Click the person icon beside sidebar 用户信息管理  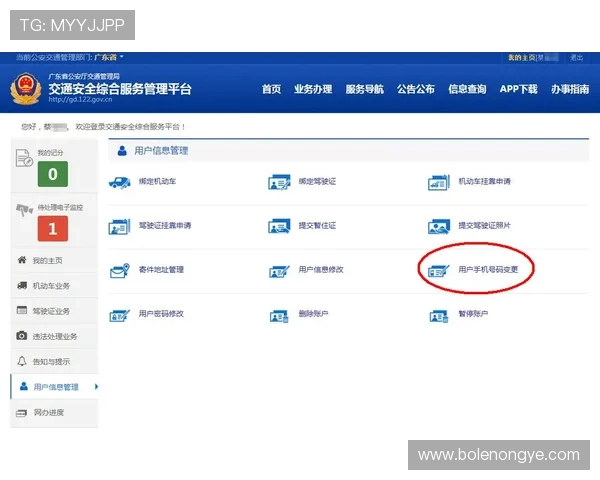click(x=24, y=386)
